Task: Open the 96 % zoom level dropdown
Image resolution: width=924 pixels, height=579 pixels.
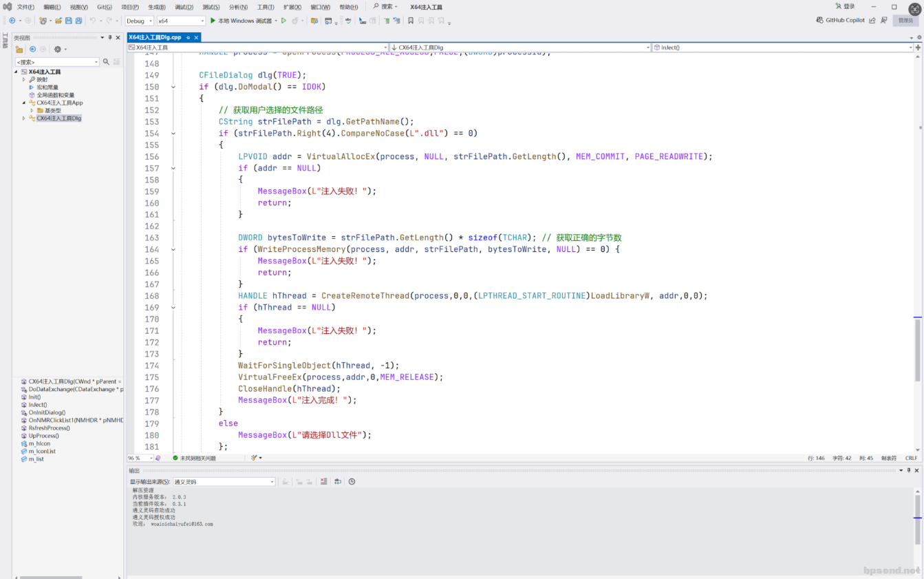Action: [140, 458]
